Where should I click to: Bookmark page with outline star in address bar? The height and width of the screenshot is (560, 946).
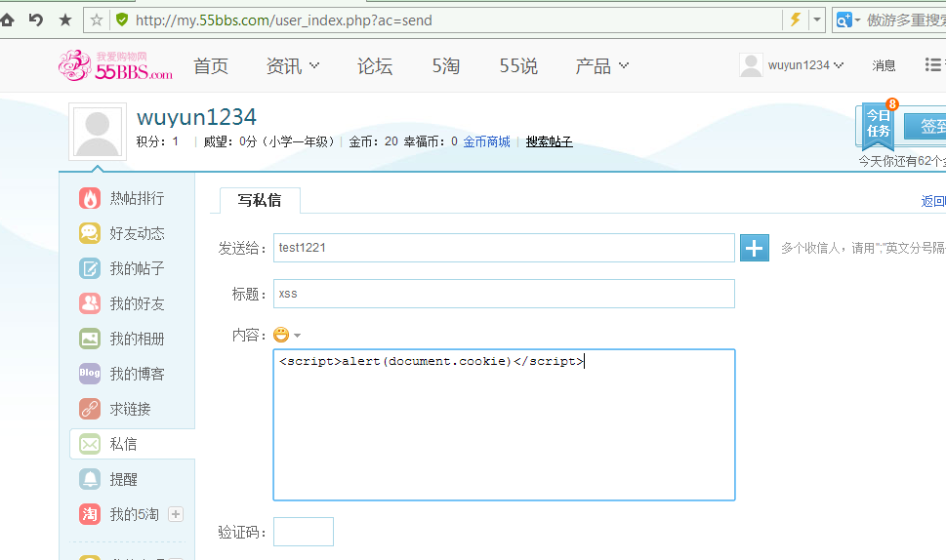click(97, 20)
